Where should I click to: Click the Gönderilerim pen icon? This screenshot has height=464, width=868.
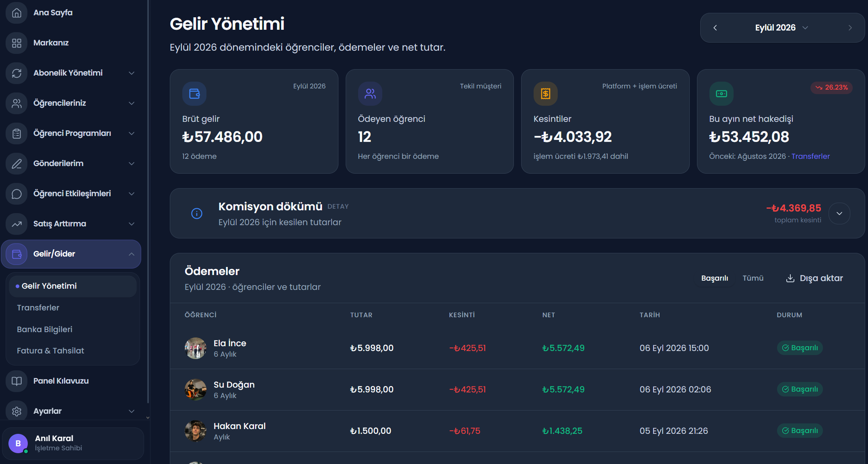pyautogui.click(x=16, y=164)
